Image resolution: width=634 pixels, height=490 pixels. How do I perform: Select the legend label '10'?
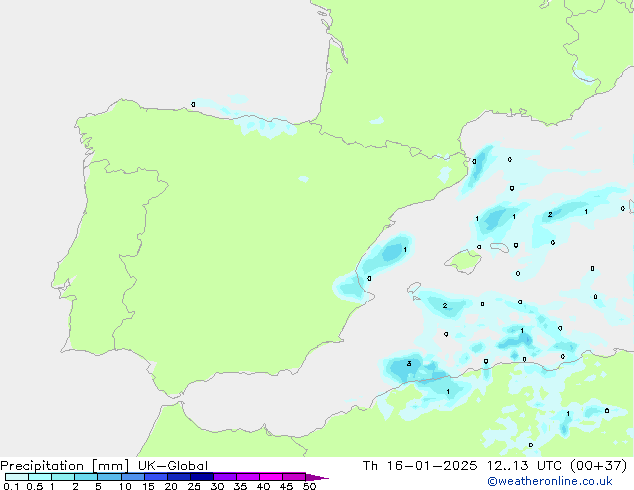click(125, 486)
